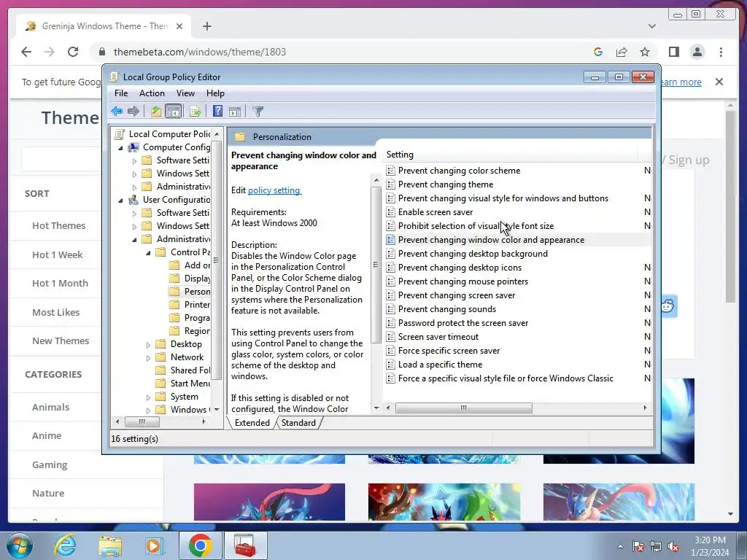Expand the Desktop tree node
The height and width of the screenshot is (560, 747).
[148, 345]
